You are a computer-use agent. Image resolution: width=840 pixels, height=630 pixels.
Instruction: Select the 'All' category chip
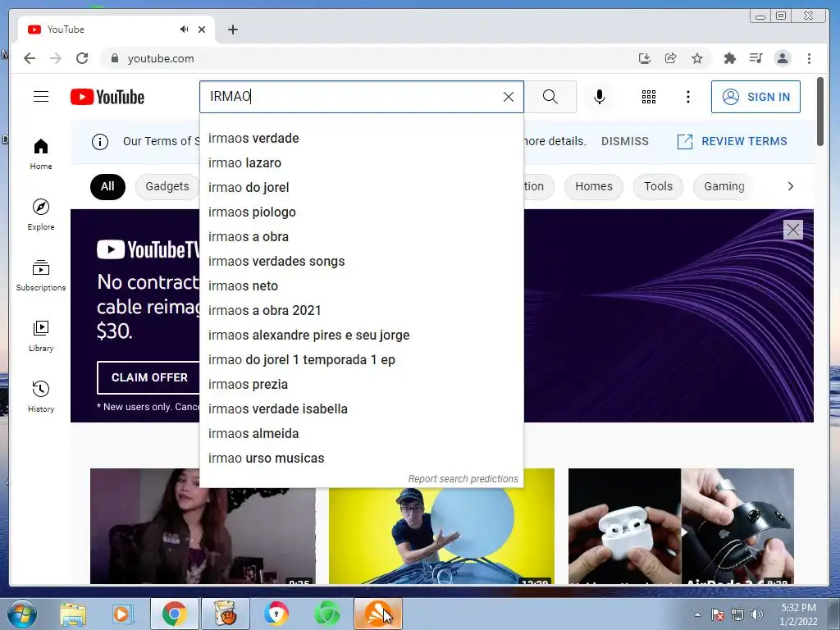coord(107,186)
